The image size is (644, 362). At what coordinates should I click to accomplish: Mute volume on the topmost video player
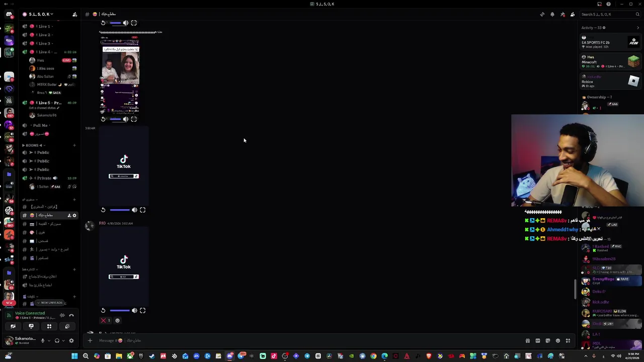(x=126, y=23)
